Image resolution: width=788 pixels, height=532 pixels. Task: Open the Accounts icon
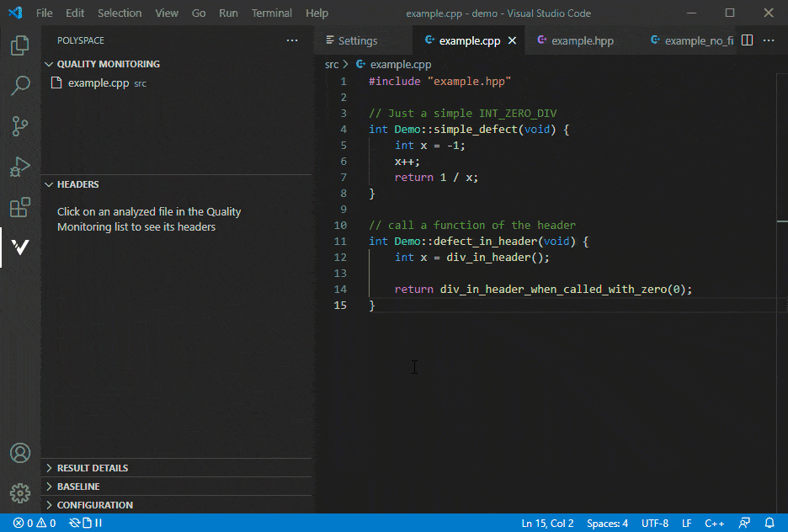pyautogui.click(x=20, y=453)
